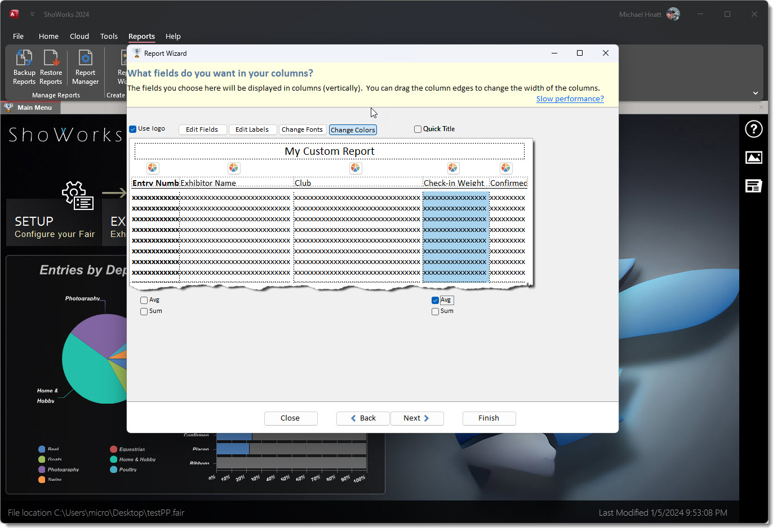Toggle the Use logo checkbox
777x532 pixels.
[x=133, y=129]
